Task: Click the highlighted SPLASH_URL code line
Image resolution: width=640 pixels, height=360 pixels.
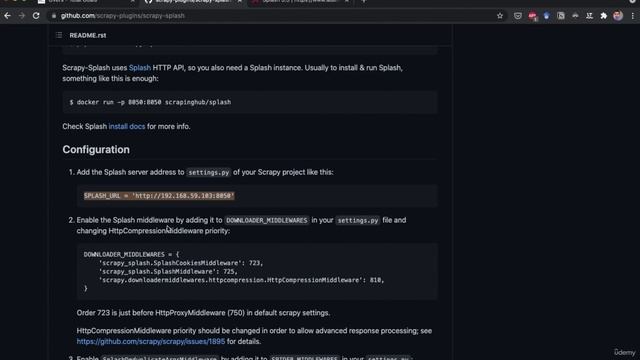Action: pos(159,196)
